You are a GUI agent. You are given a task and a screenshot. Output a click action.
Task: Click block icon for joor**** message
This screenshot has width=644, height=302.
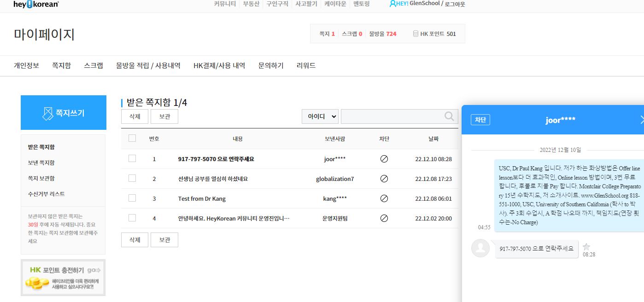(x=384, y=159)
